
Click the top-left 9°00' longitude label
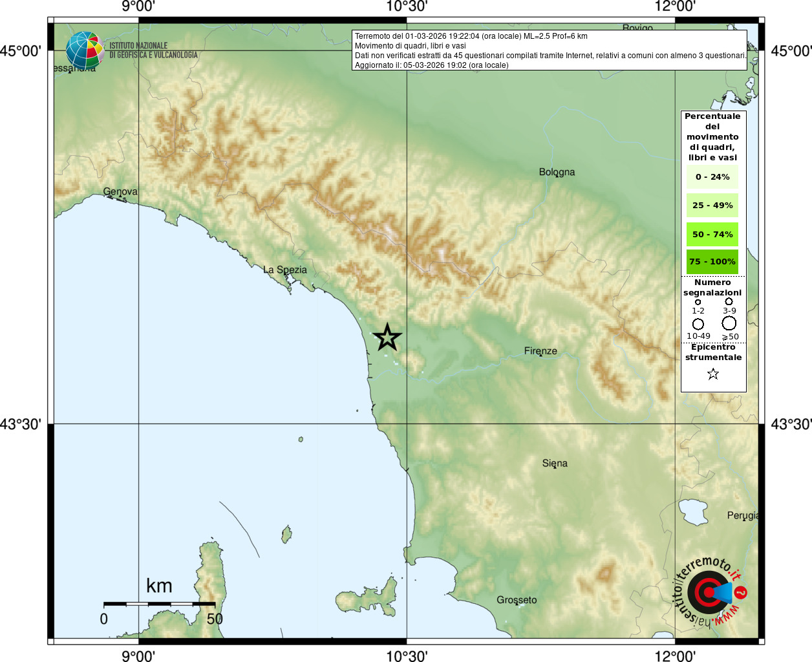(x=138, y=6)
